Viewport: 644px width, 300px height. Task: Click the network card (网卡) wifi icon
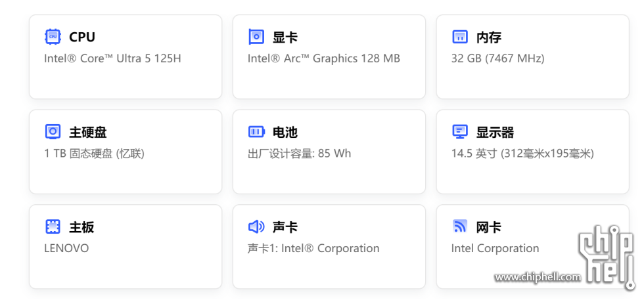click(x=460, y=226)
